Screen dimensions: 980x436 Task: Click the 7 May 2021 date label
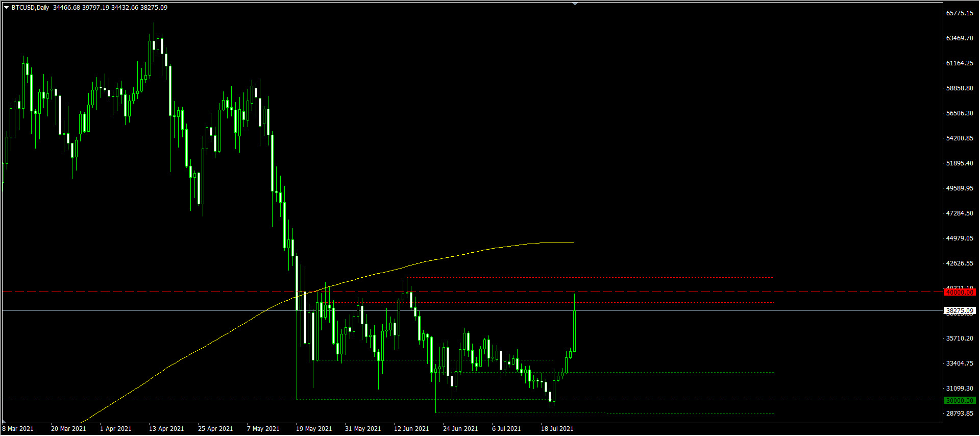click(x=263, y=429)
